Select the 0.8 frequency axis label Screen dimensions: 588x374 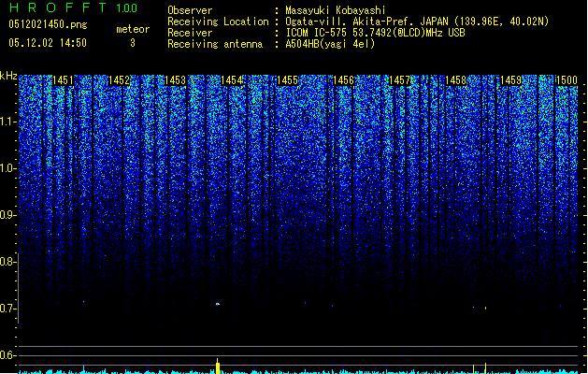click(8, 262)
